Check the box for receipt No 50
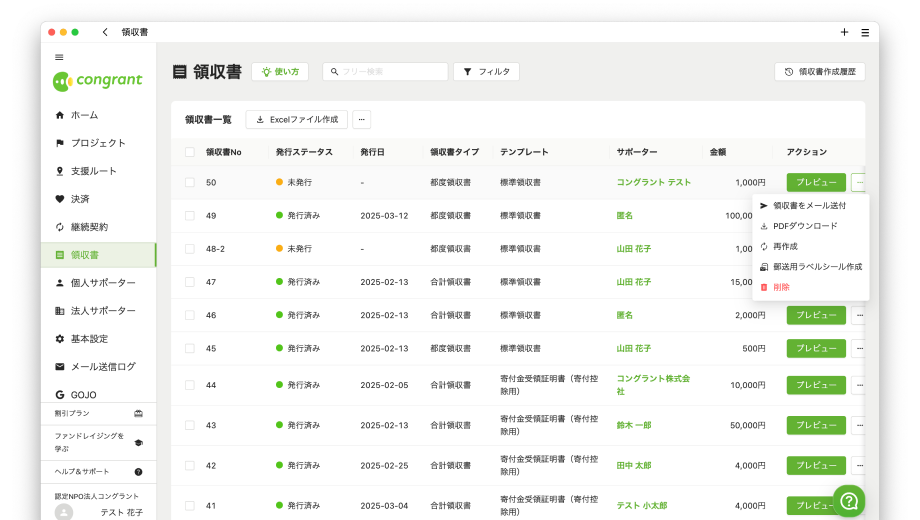This screenshot has width=920, height=520. coord(190,183)
